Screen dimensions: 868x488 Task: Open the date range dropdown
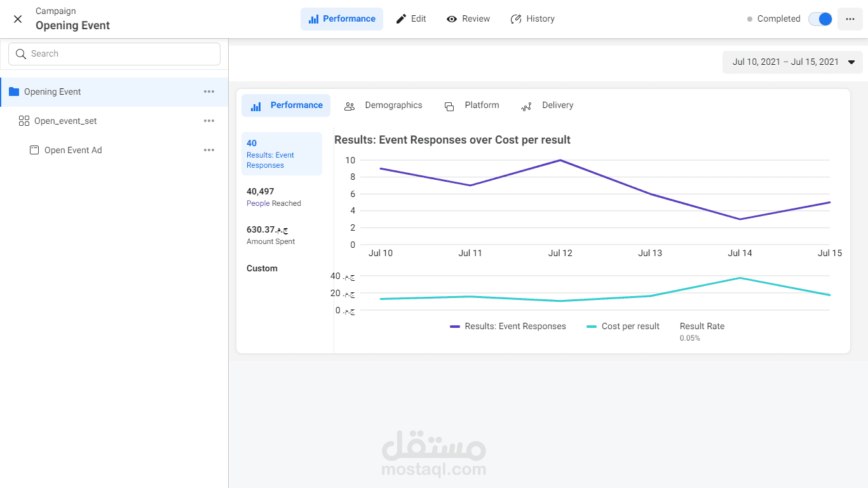point(792,62)
